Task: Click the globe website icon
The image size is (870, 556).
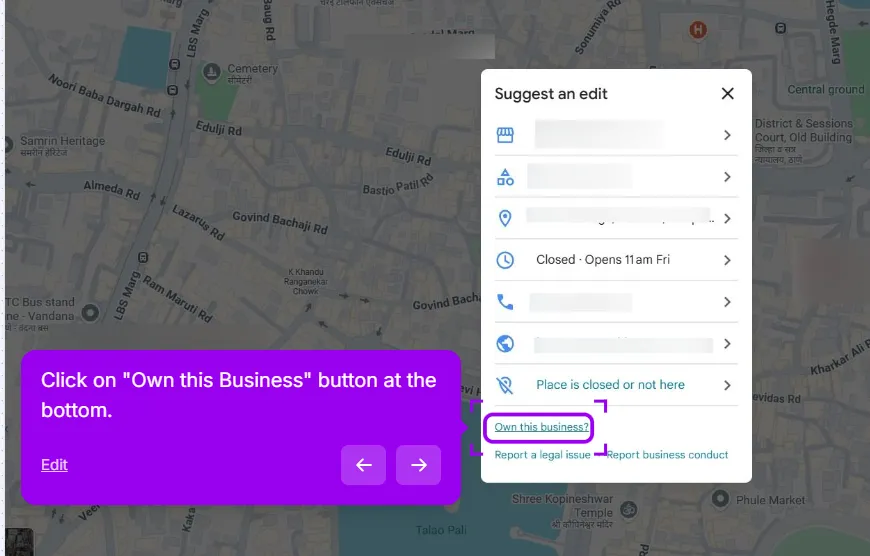Action: coord(505,343)
